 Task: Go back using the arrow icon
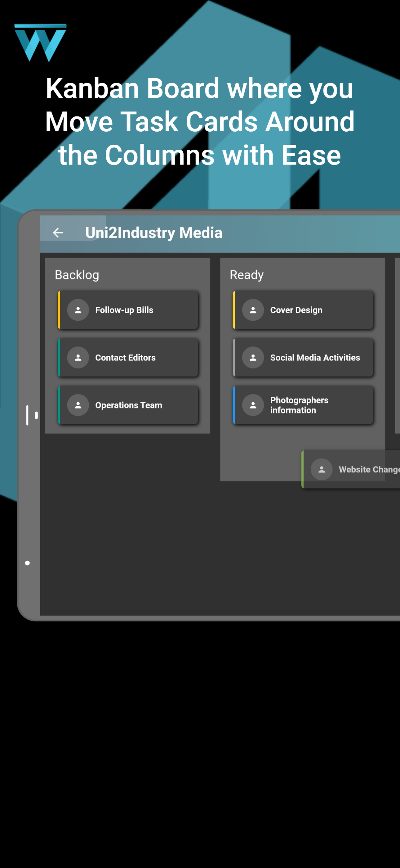(x=58, y=233)
